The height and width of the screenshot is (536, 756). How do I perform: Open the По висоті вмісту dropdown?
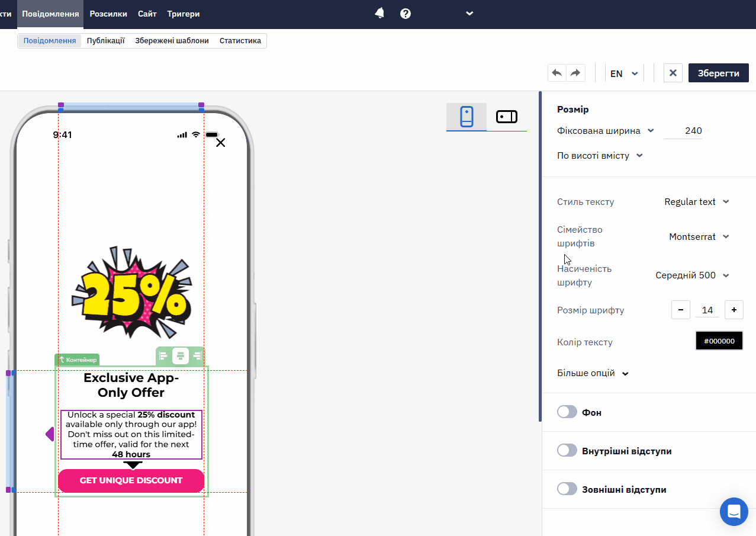tap(600, 156)
